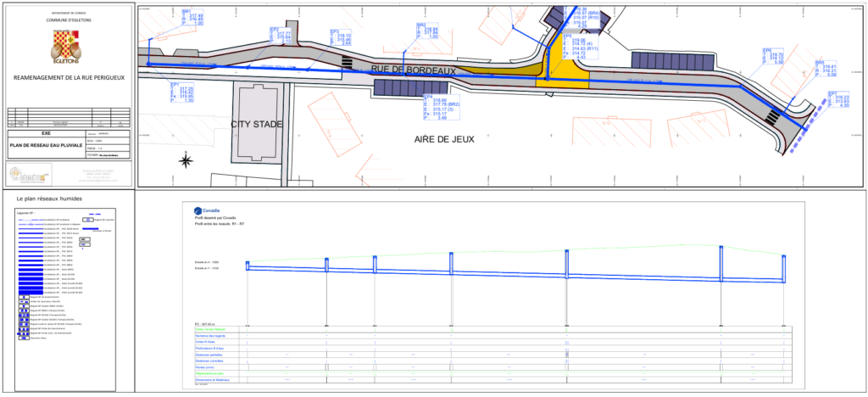This screenshot has width=868, height=397.
Task: Click the 'PC : 307.00 m' reference text
Action: point(203,323)
